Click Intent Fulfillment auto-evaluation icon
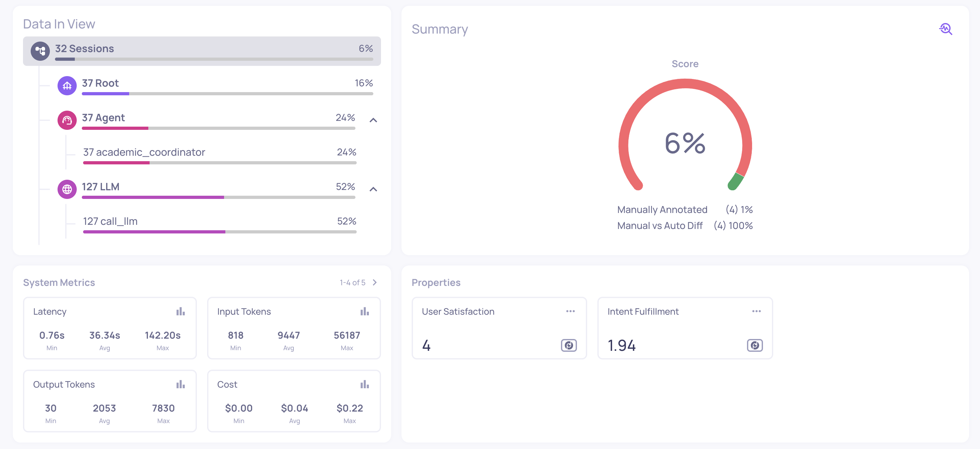 755,345
